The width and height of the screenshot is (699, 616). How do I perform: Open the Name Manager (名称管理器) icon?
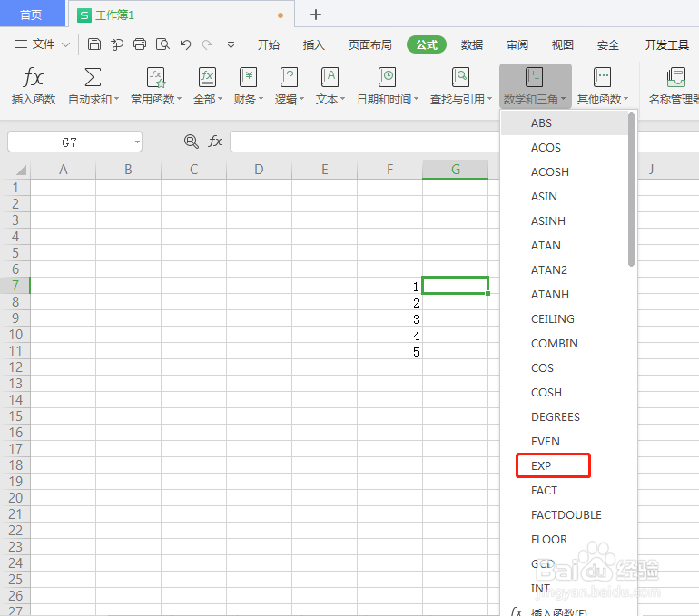point(675,77)
